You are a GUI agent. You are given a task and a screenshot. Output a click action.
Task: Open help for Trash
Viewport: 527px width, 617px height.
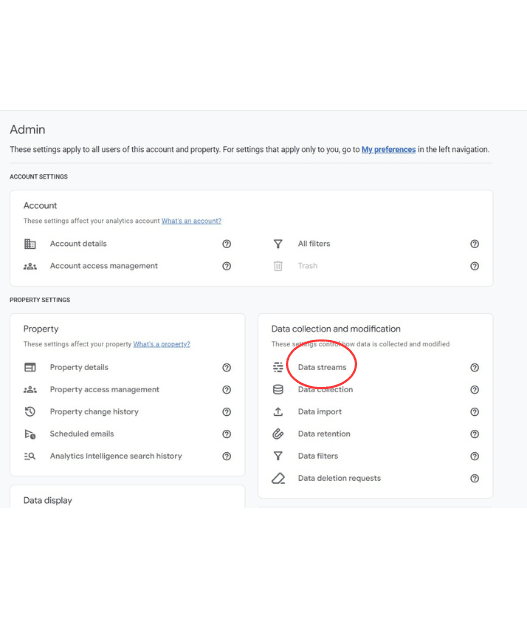[x=475, y=266]
